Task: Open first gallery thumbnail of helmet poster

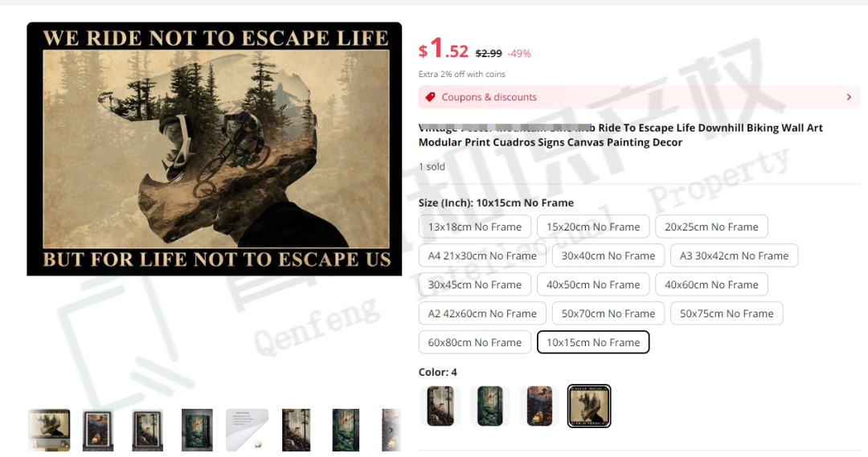Action: (49, 430)
